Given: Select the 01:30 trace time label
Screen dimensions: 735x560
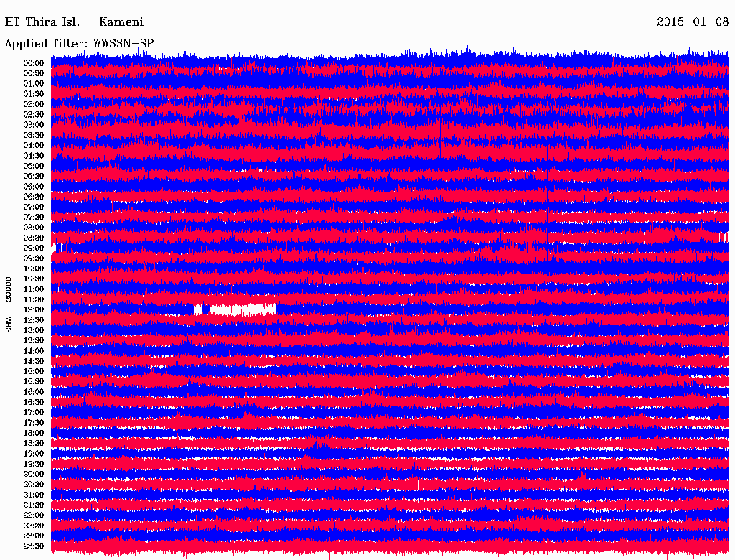Looking at the screenshot, I should click(34, 94).
